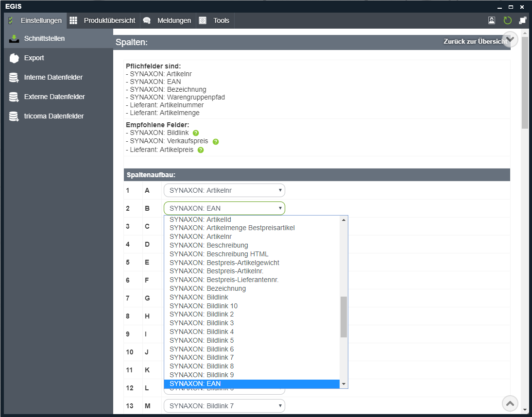Viewport: 532px width, 417px height.
Task: Choose SYNAXON: Bildlink 2 option
Action: point(252,314)
